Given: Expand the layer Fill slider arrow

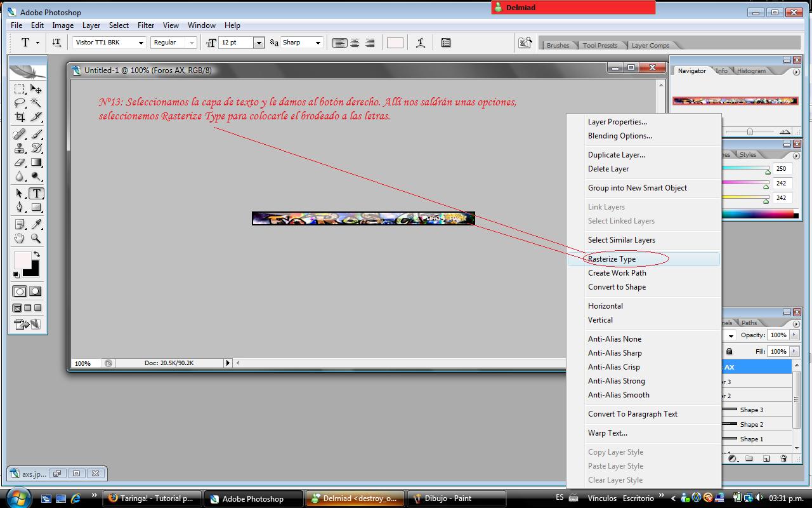Looking at the screenshot, I should click(x=794, y=351).
